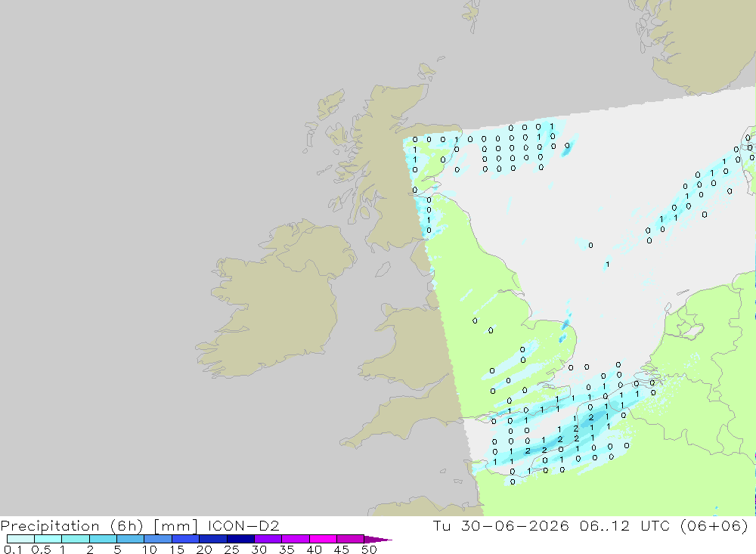Select the legend swatch between 45 and 50

pyautogui.click(x=350, y=539)
